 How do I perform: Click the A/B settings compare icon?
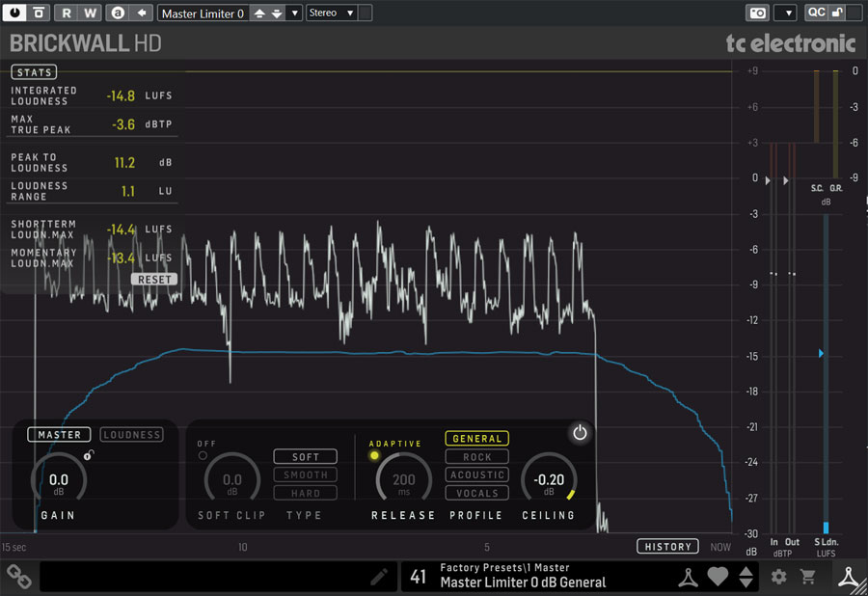tap(118, 13)
